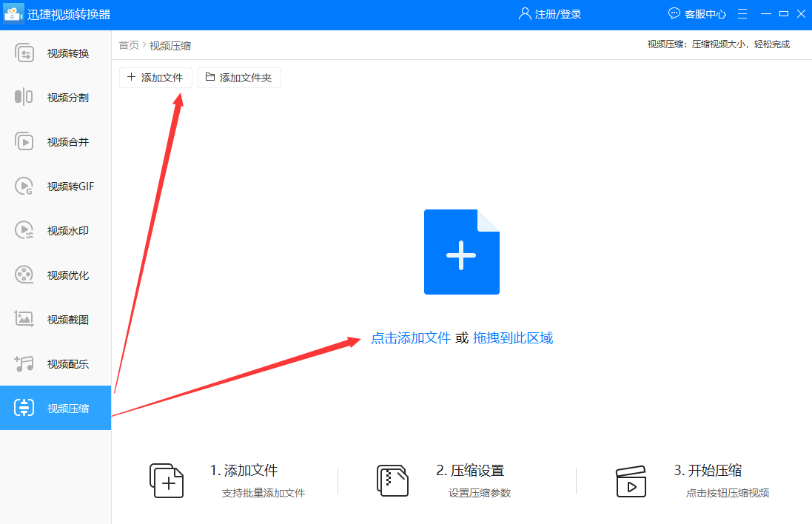
Task: Click the app logo in title bar
Action: pos(13,14)
